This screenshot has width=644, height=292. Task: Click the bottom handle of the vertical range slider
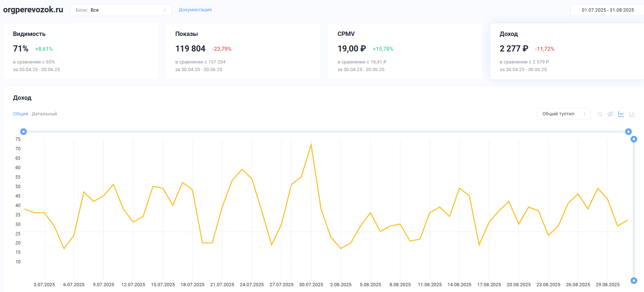point(634,280)
